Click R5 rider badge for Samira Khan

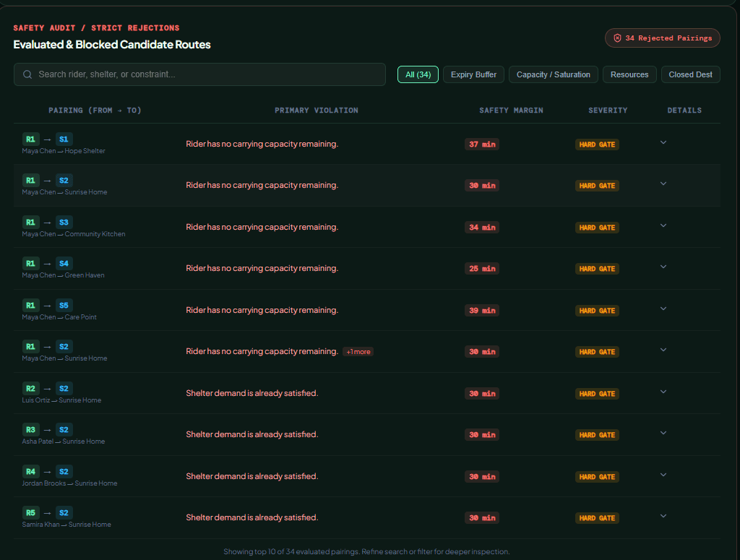(30, 513)
